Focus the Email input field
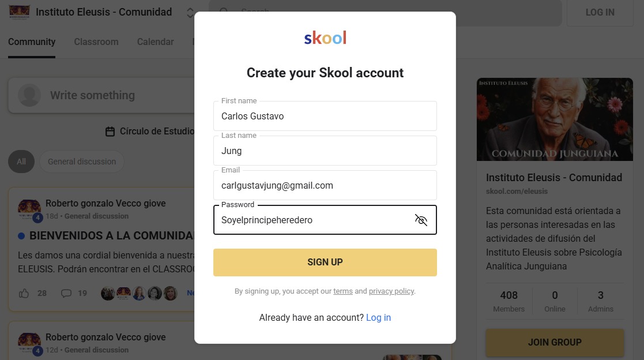 tap(325, 186)
